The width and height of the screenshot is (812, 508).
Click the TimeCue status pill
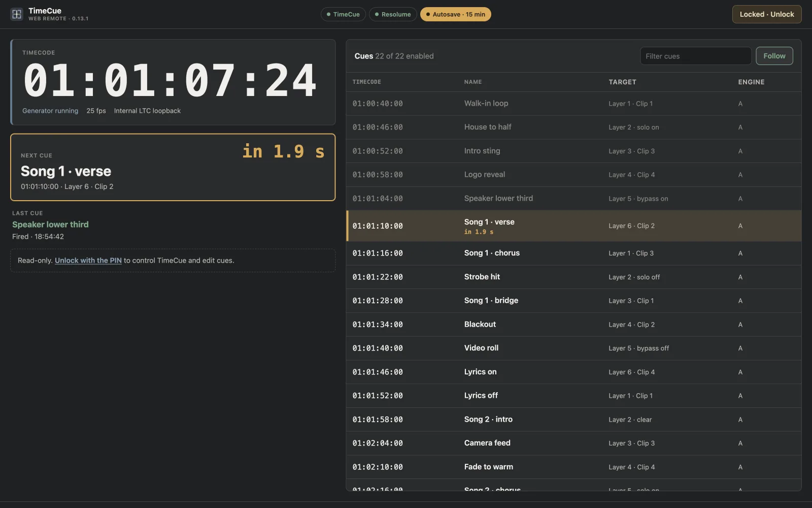343,14
